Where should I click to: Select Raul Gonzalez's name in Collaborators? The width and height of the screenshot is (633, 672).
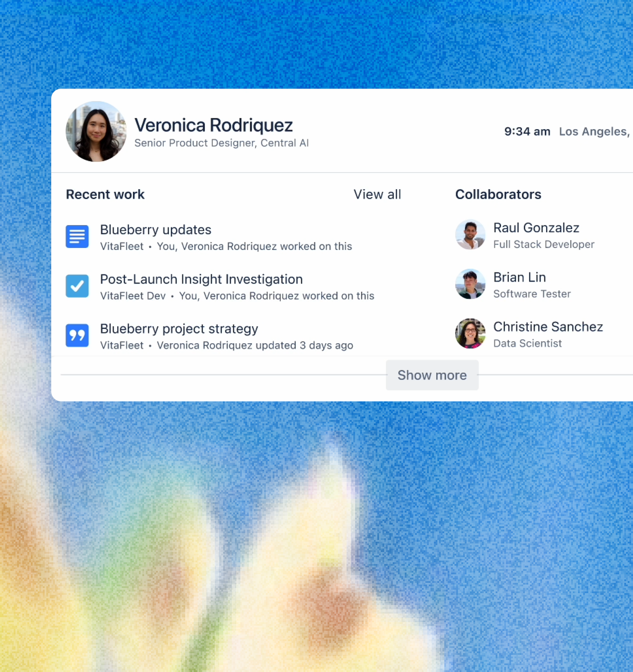536,228
